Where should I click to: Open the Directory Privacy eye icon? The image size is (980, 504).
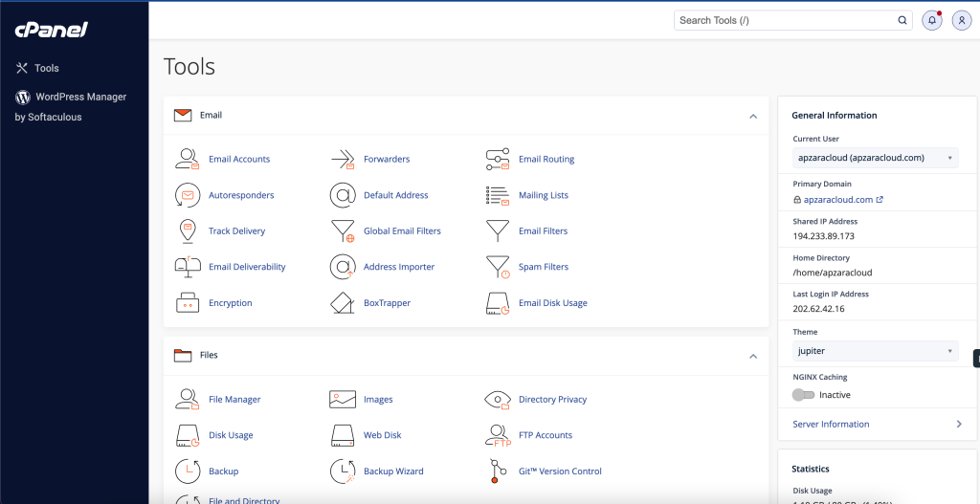pos(498,399)
